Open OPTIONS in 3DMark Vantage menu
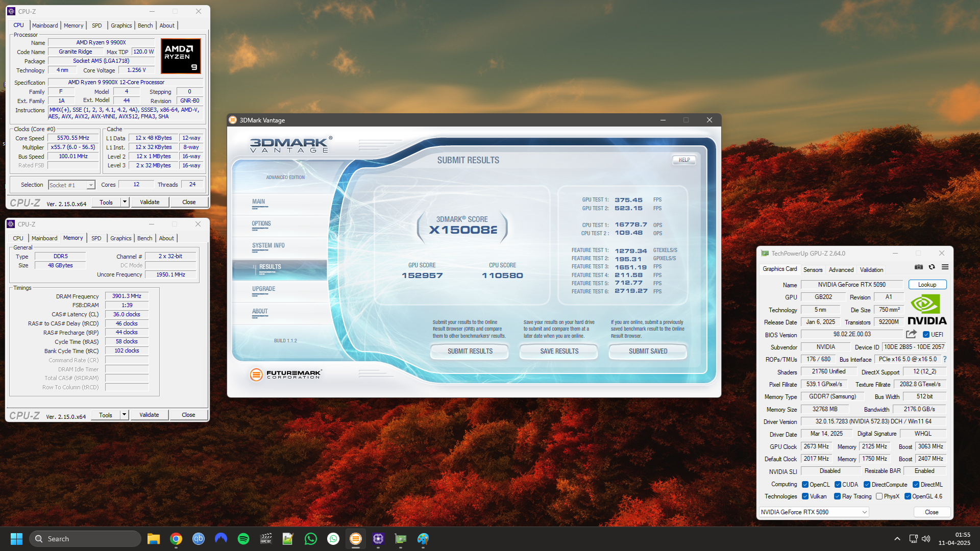The width and height of the screenshot is (980, 551). tap(261, 223)
